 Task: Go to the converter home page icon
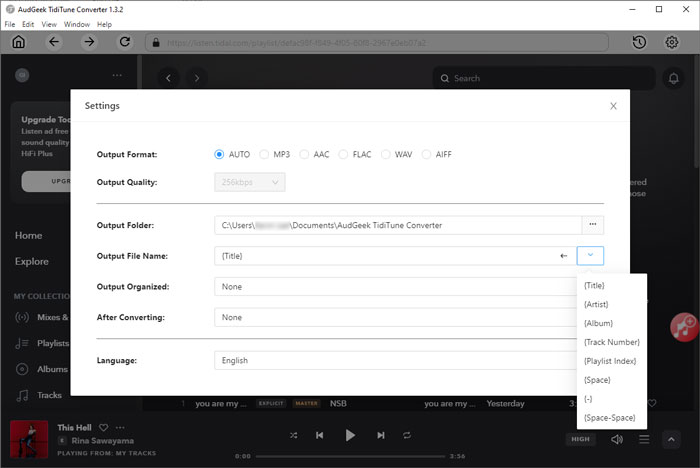coord(18,42)
